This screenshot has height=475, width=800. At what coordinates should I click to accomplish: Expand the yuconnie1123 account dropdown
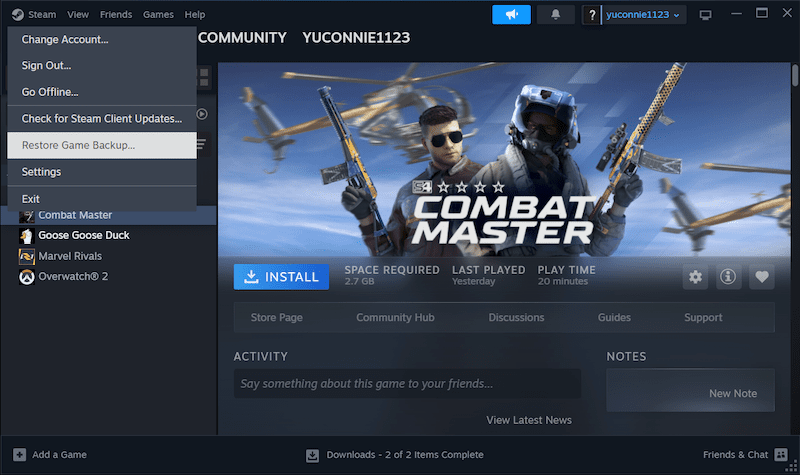(644, 15)
